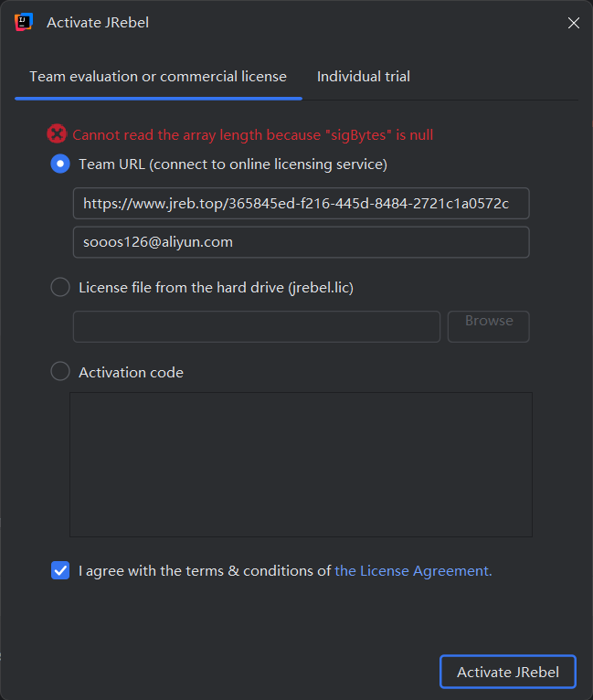Choose the License file from hard drive radio
This screenshot has width=593, height=700.
60,287
